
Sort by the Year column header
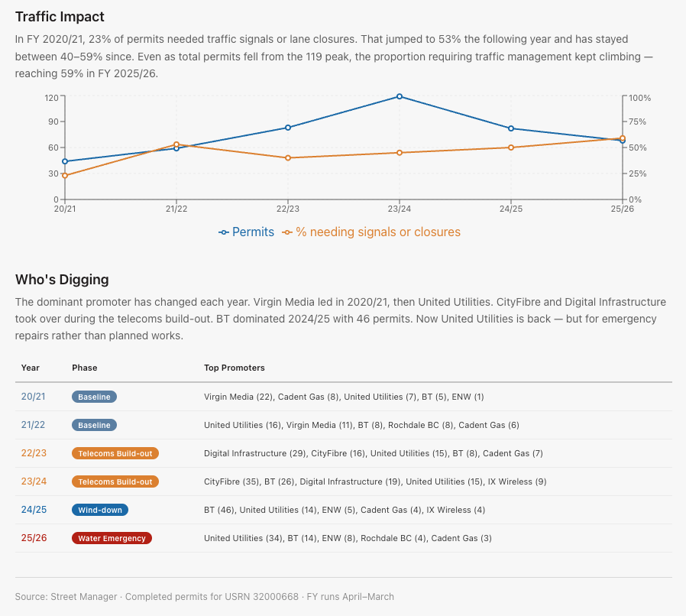pyautogui.click(x=31, y=368)
